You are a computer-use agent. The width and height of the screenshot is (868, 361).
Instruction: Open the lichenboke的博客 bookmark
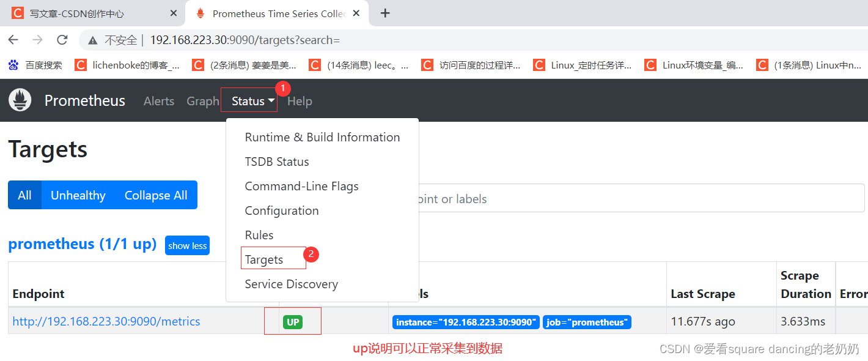(127, 65)
